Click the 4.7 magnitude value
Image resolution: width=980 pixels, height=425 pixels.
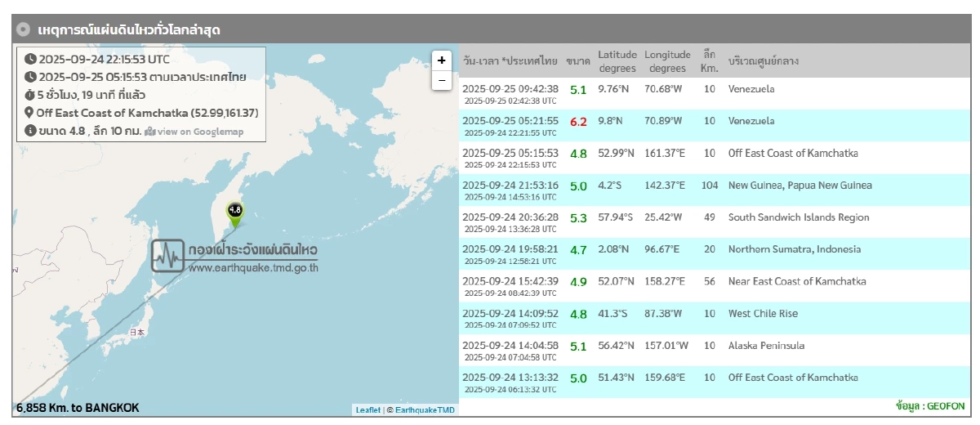point(578,250)
